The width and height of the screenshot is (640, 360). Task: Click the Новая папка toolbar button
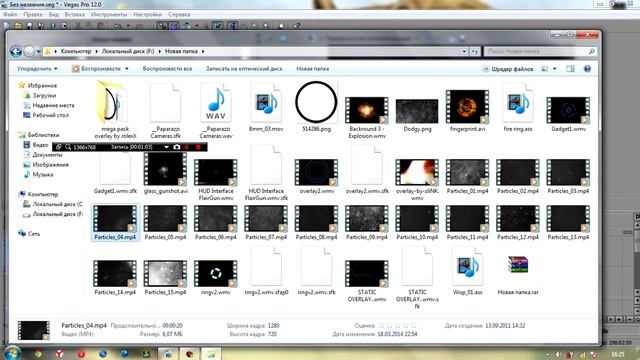click(x=313, y=69)
